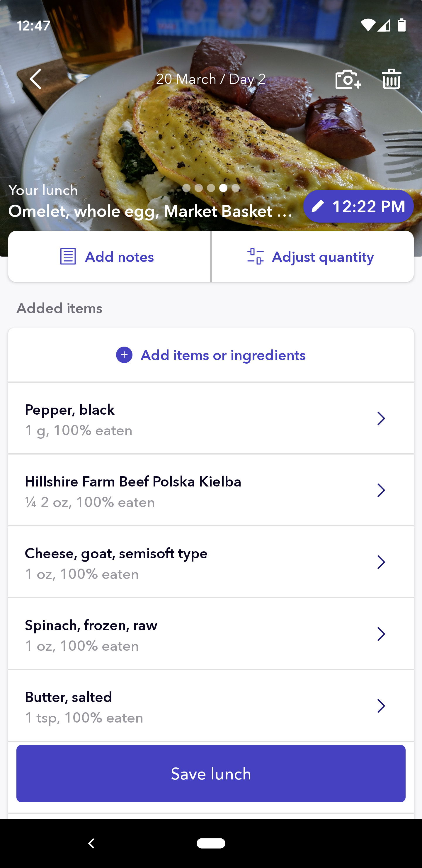This screenshot has width=422, height=868.
Task: Click the Save lunch button
Action: [211, 774]
